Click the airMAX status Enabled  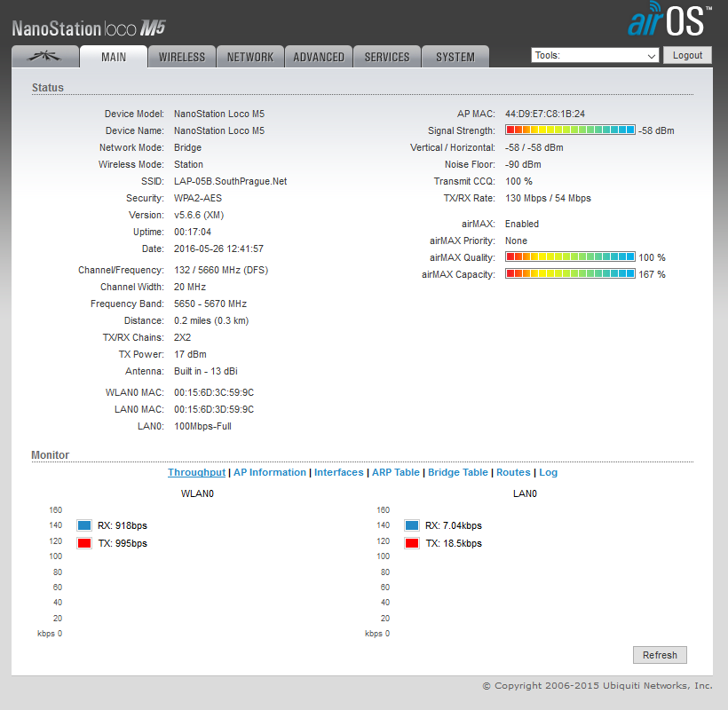pyautogui.click(x=522, y=224)
